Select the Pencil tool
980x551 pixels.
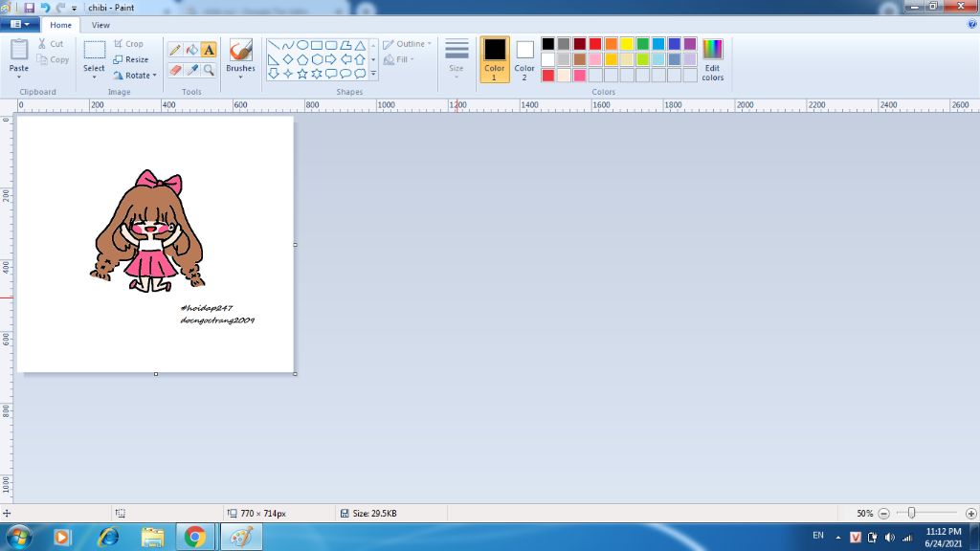[175, 50]
